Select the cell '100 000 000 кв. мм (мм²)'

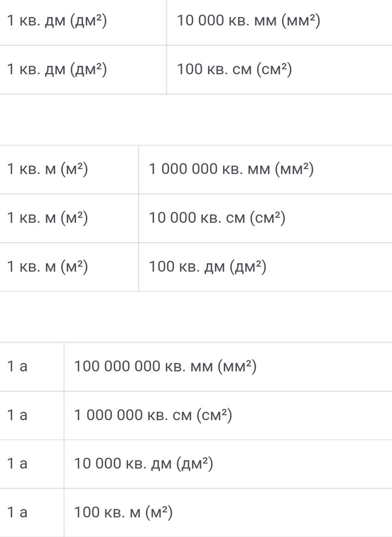pyautogui.click(x=228, y=367)
